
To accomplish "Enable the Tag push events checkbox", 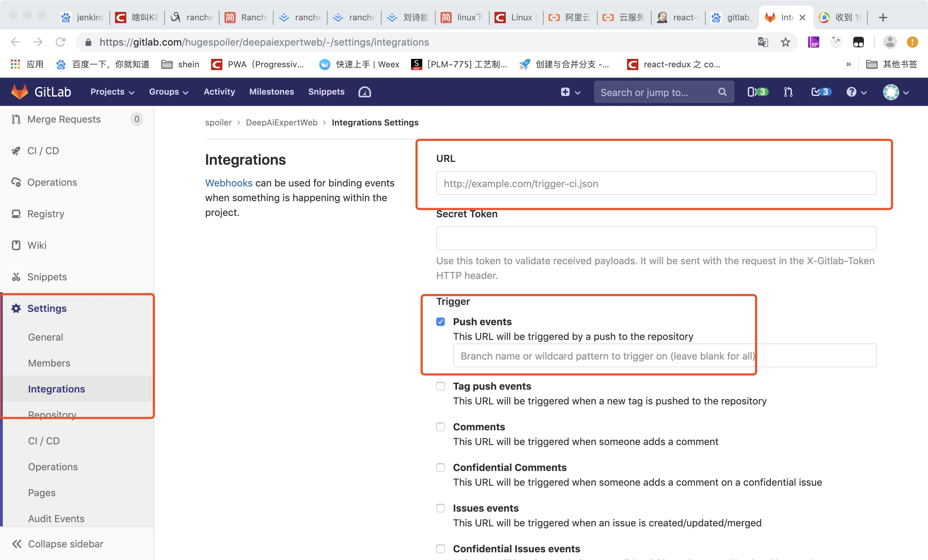I will 440,387.
